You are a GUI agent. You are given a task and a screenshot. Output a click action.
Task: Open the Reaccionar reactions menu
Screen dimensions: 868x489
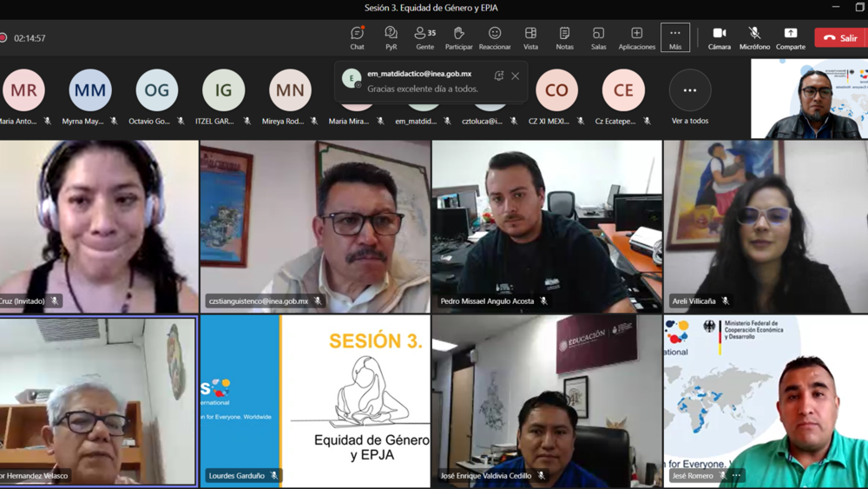pyautogui.click(x=495, y=37)
